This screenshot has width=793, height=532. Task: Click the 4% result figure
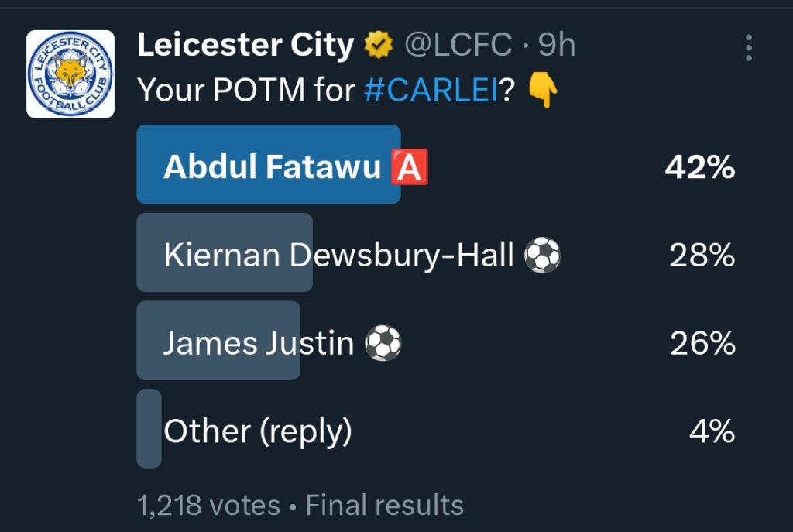coord(711,431)
